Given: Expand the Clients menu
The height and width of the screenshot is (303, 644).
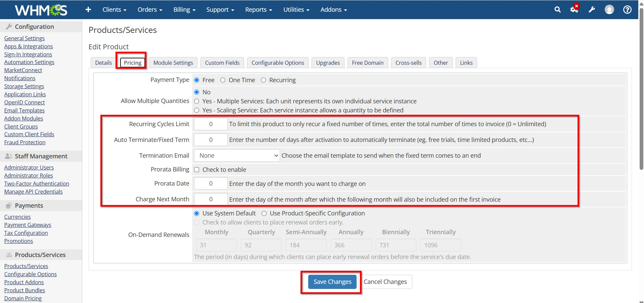Looking at the screenshot, I should tap(114, 10).
